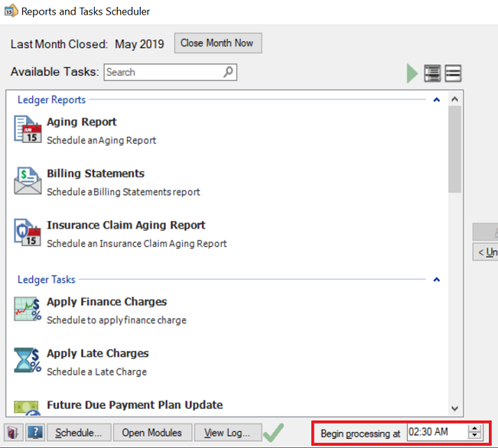Collapse the Ledger Tasks section

436,280
